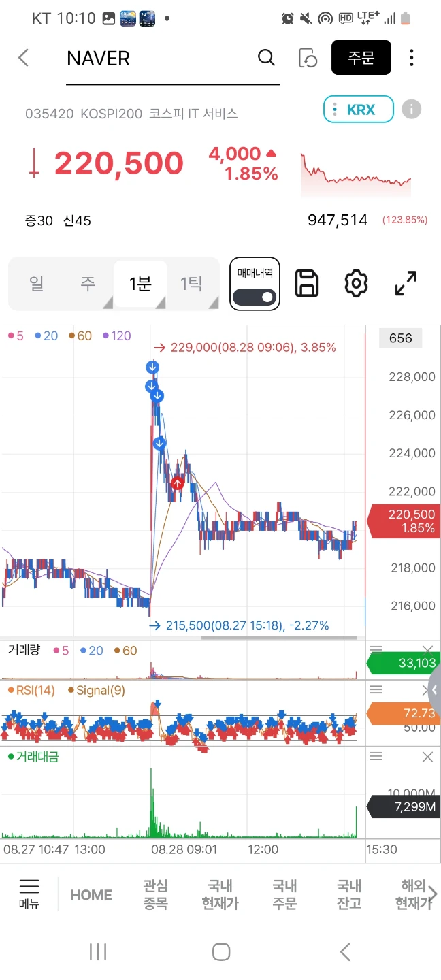Open the 메뉴 hamburger menu
The height and width of the screenshot is (980, 441).
pyautogui.click(x=29, y=894)
